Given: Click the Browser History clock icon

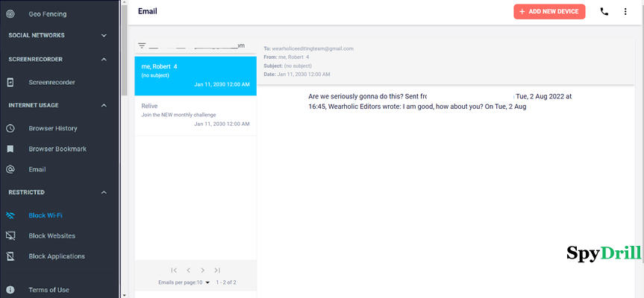Looking at the screenshot, I should [10, 128].
